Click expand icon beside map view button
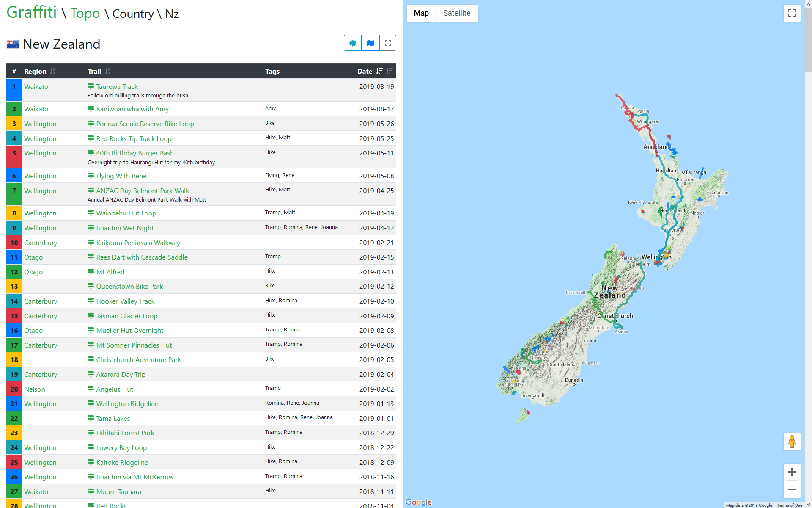 pyautogui.click(x=387, y=43)
